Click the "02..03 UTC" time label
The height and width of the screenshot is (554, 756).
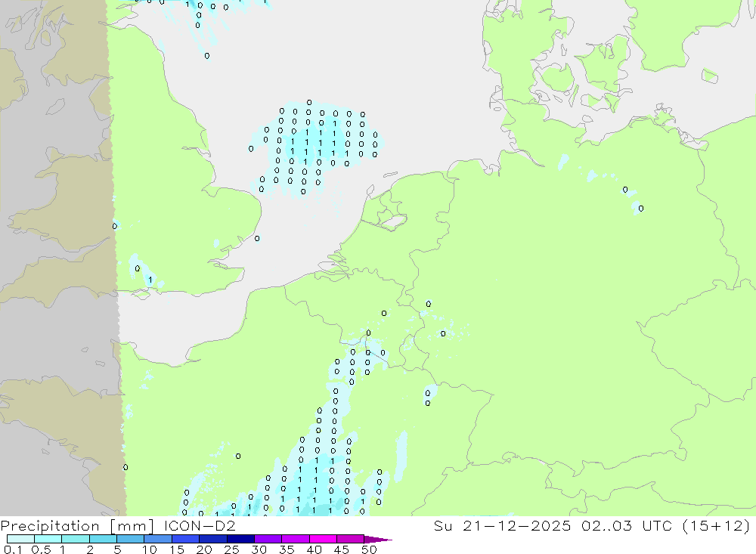tap(626, 525)
